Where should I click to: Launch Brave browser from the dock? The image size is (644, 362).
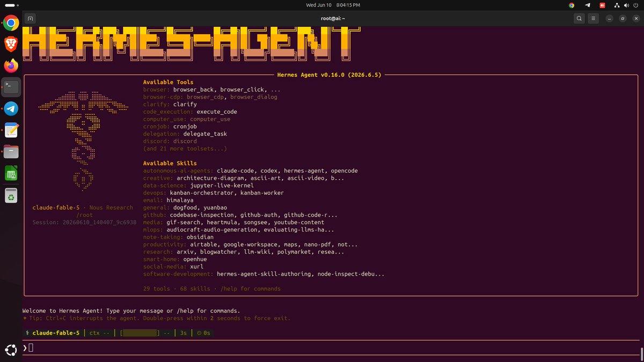(x=11, y=44)
